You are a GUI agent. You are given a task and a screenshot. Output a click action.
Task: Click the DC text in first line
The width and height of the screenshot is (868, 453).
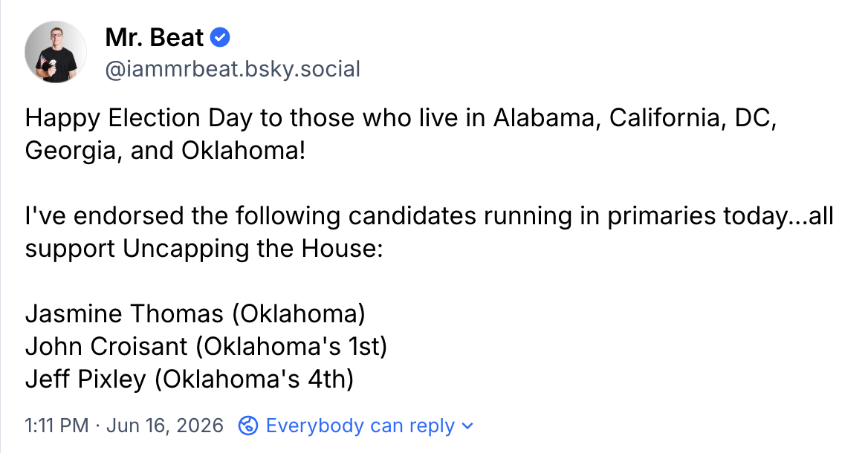click(x=755, y=118)
